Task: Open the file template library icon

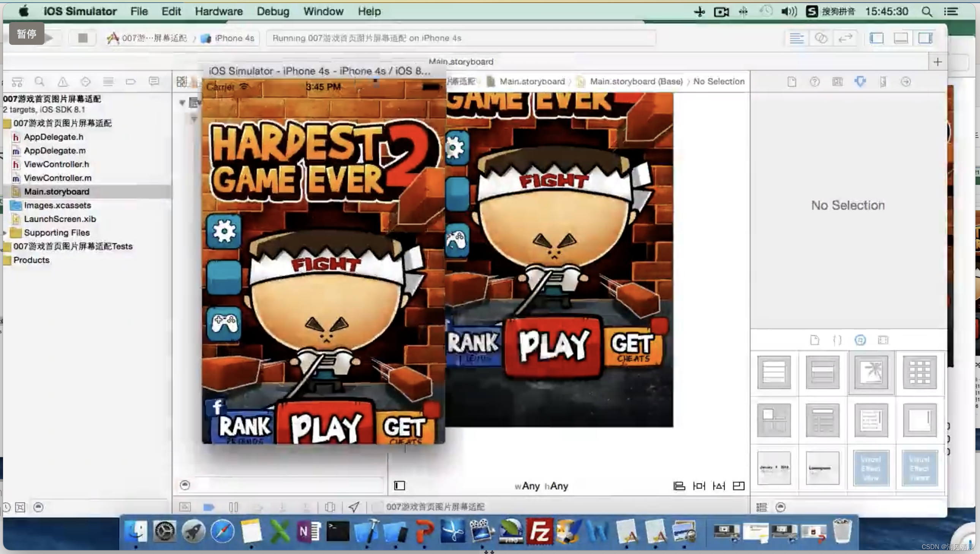Action: click(x=814, y=340)
